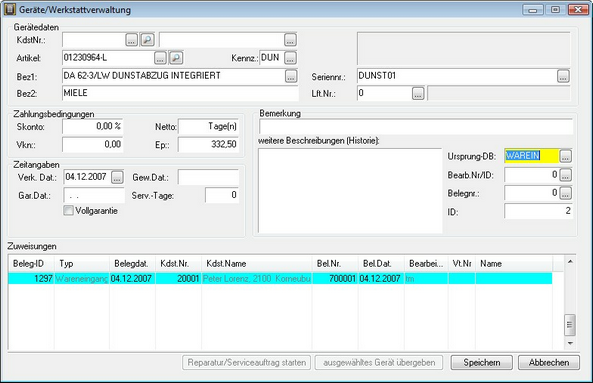The width and height of the screenshot is (593, 383).
Task: Cancel with the Abbrechen button
Action: click(x=549, y=363)
